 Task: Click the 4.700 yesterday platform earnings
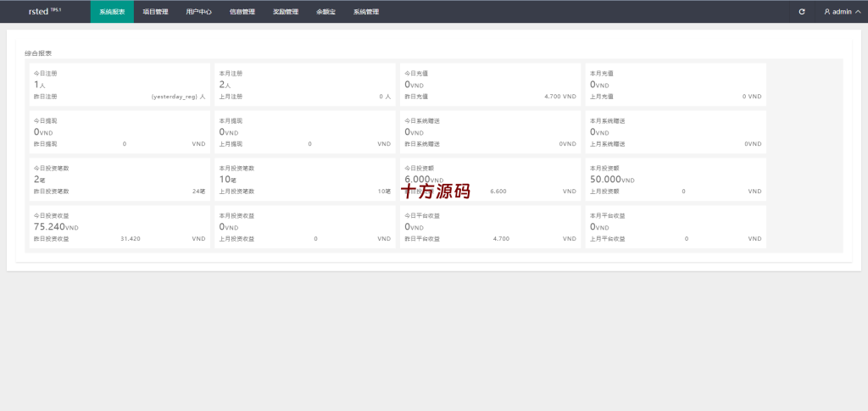coord(501,240)
